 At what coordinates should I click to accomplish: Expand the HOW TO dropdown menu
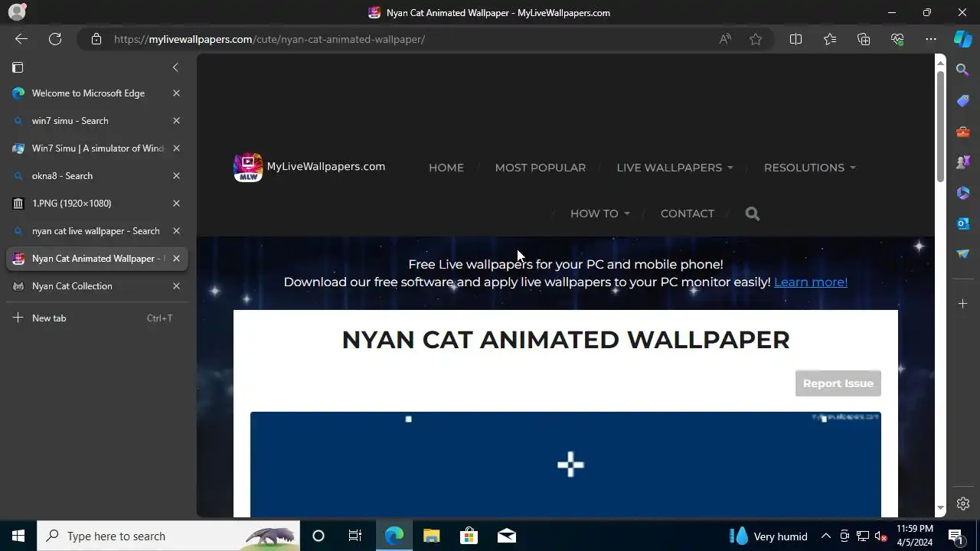599,214
